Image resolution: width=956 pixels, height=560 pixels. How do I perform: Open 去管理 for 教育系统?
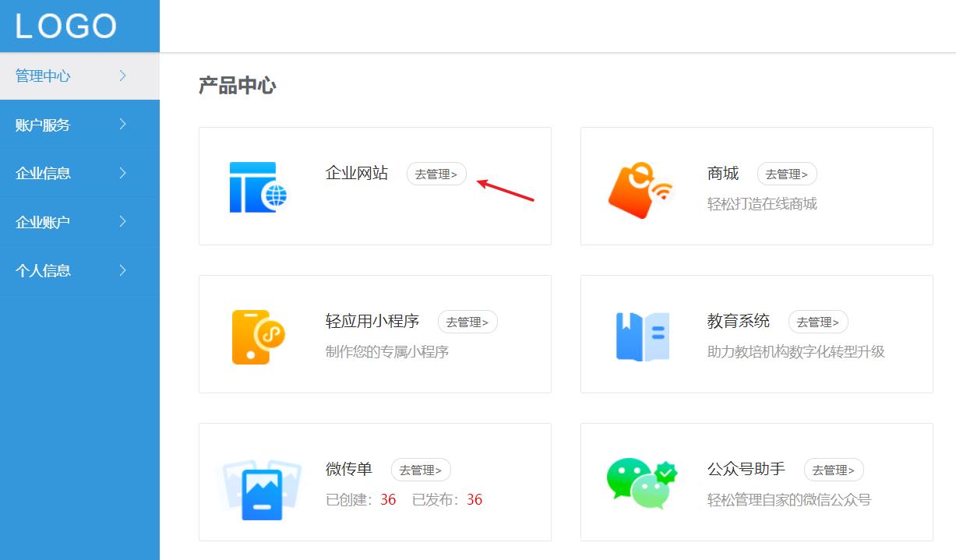coord(817,322)
